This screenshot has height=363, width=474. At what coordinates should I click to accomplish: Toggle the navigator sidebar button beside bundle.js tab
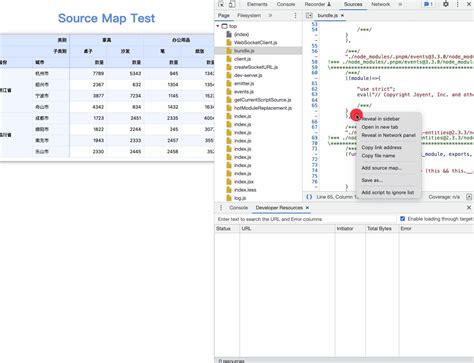(x=309, y=15)
